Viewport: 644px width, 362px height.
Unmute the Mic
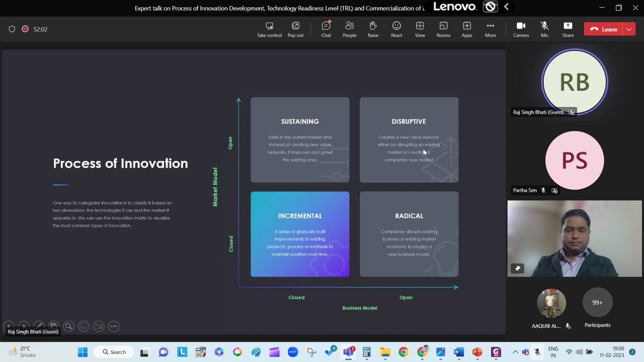click(545, 29)
